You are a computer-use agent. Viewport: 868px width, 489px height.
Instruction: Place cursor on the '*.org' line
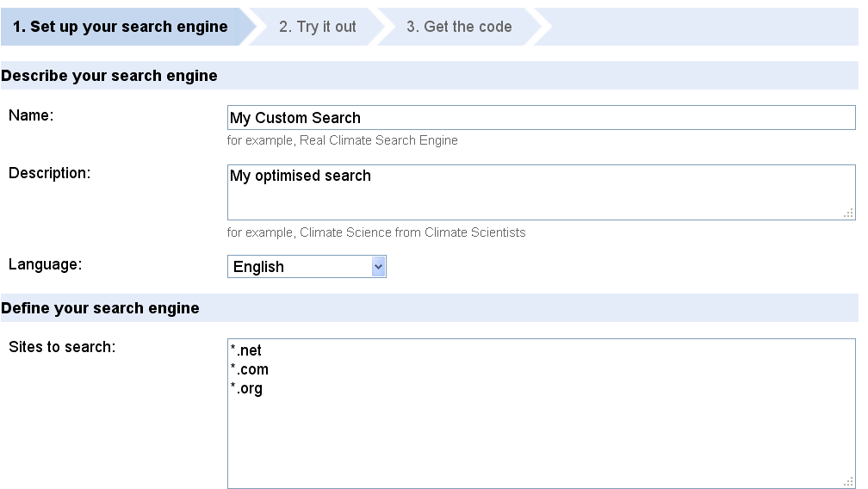(246, 388)
